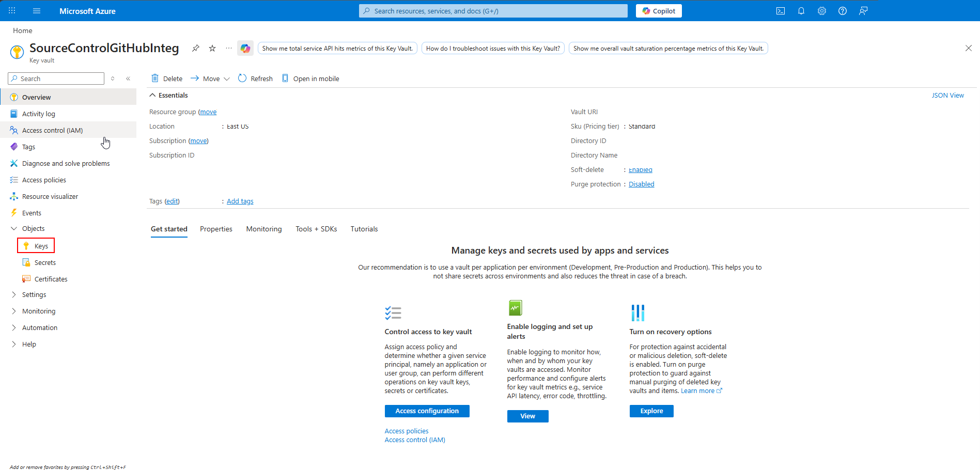Switch to the Monitoring tab
Viewport: 980px width, 470px height.
264,229
